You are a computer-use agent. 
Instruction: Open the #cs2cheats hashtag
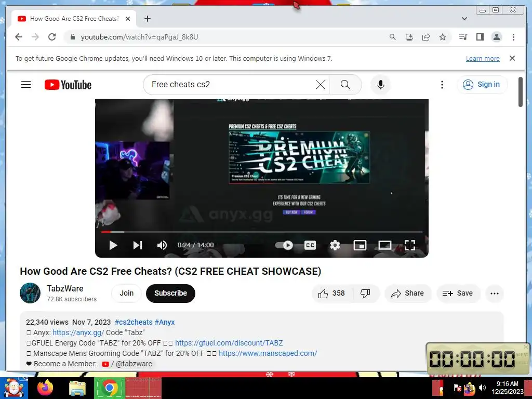134,322
